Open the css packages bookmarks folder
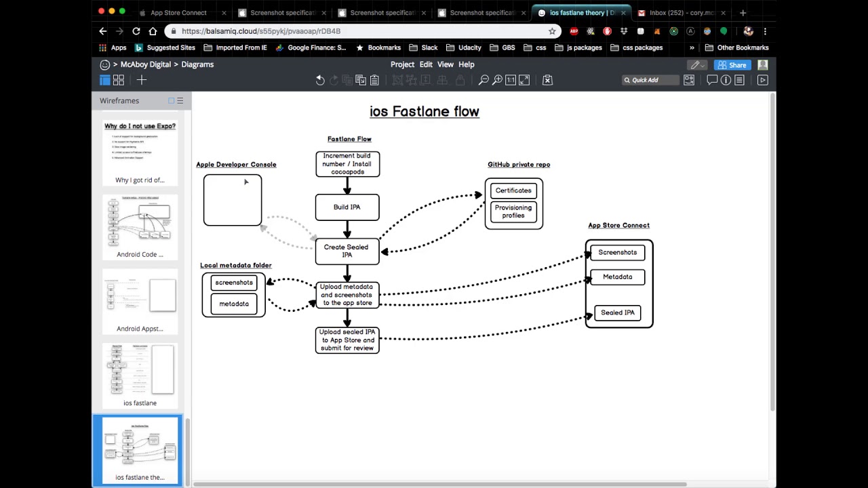 (x=636, y=47)
